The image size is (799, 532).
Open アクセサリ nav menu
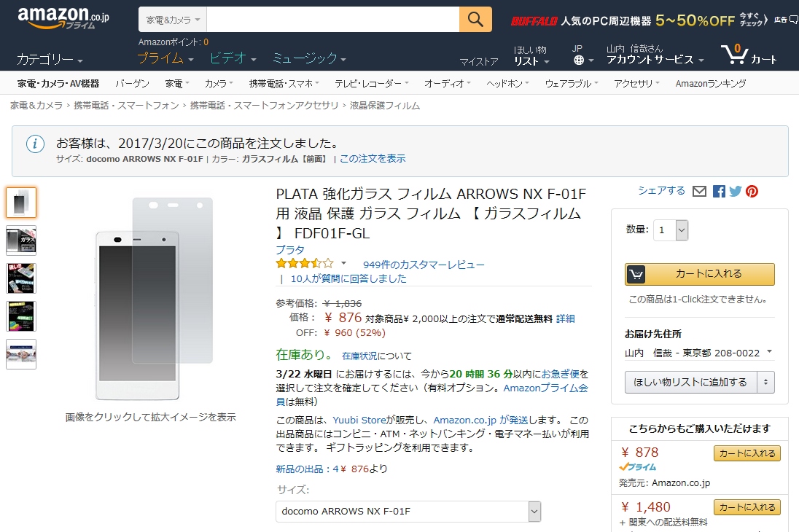(x=636, y=84)
